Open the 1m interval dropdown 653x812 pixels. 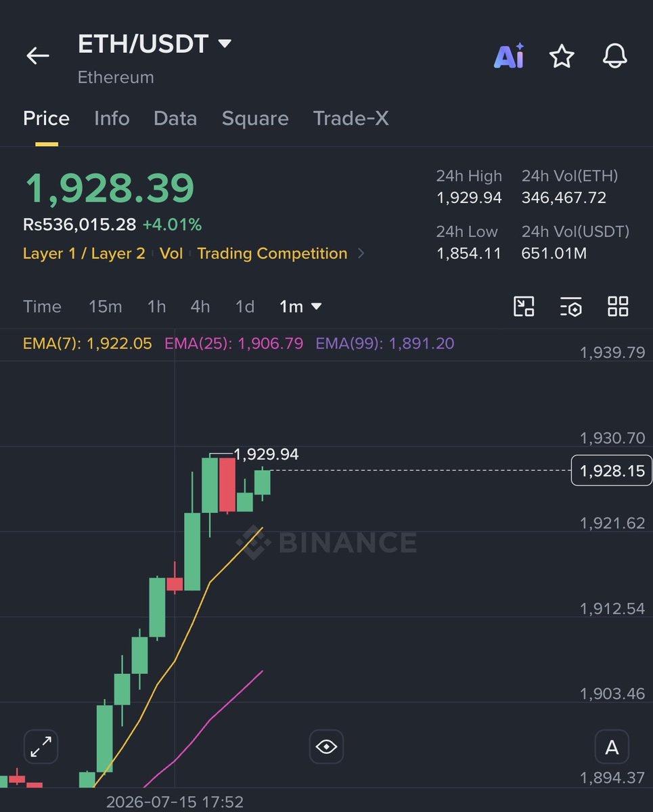[300, 307]
